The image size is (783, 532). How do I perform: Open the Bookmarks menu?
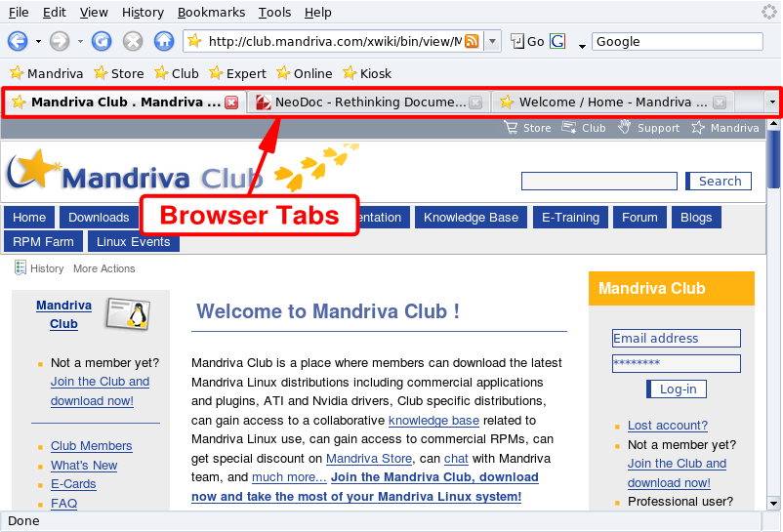point(211,13)
